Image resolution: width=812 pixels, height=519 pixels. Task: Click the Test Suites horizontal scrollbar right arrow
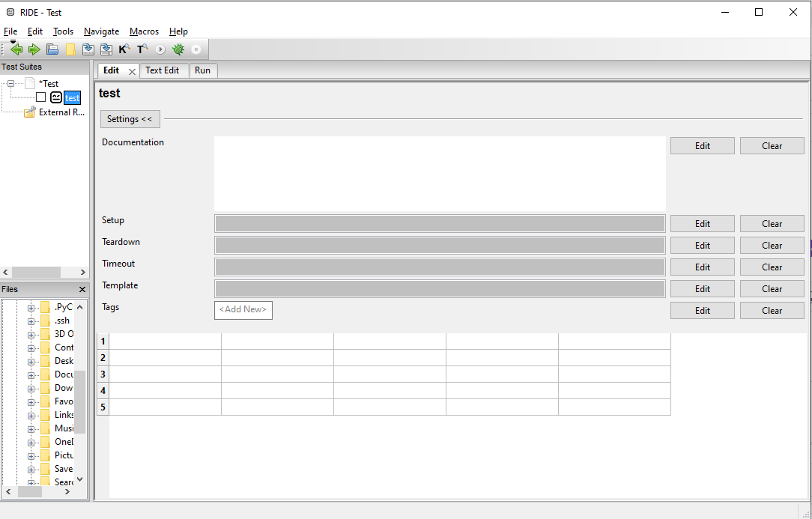point(83,272)
